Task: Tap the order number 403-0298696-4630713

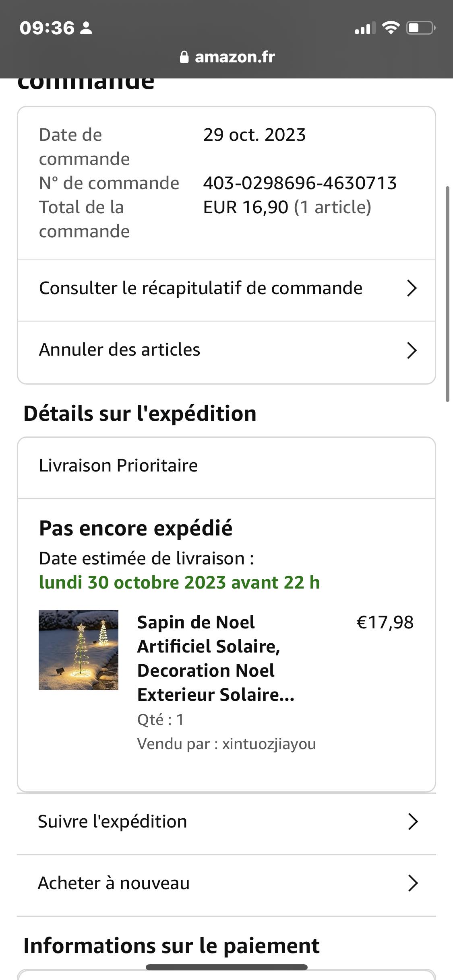Action: pyautogui.click(x=300, y=183)
